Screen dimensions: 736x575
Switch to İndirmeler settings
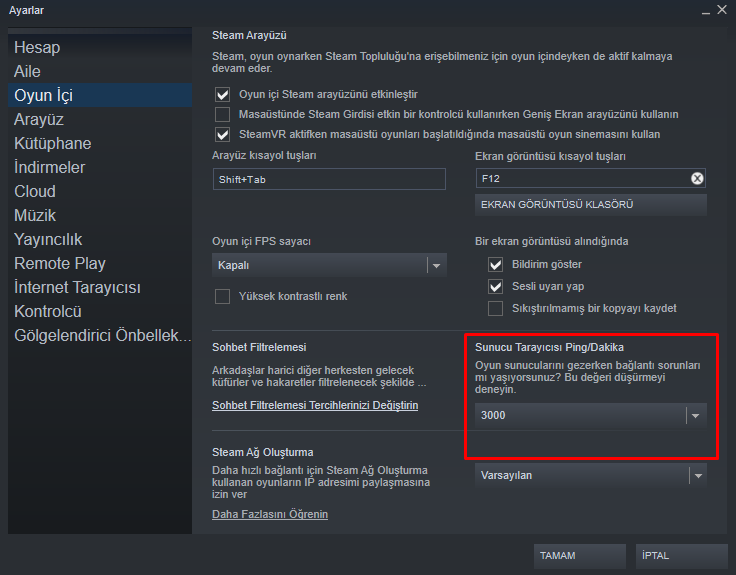point(100,167)
